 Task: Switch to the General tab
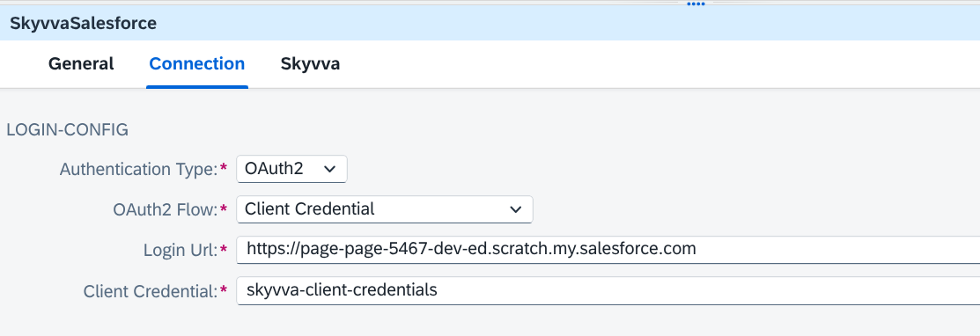point(81,63)
